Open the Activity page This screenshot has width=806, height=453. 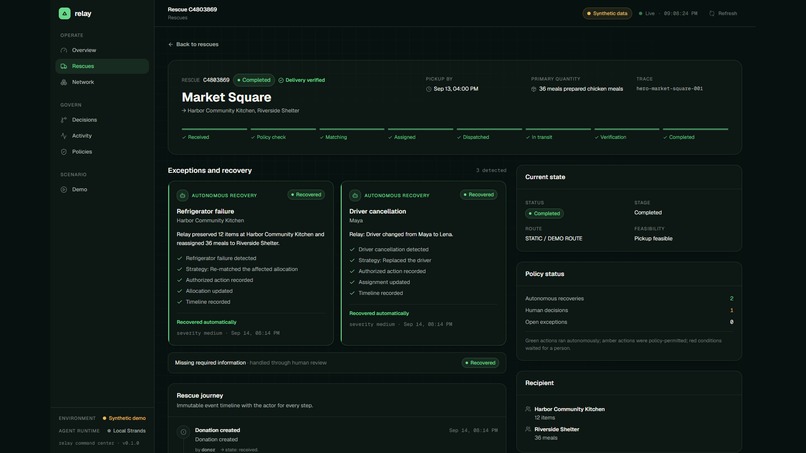click(x=102, y=136)
